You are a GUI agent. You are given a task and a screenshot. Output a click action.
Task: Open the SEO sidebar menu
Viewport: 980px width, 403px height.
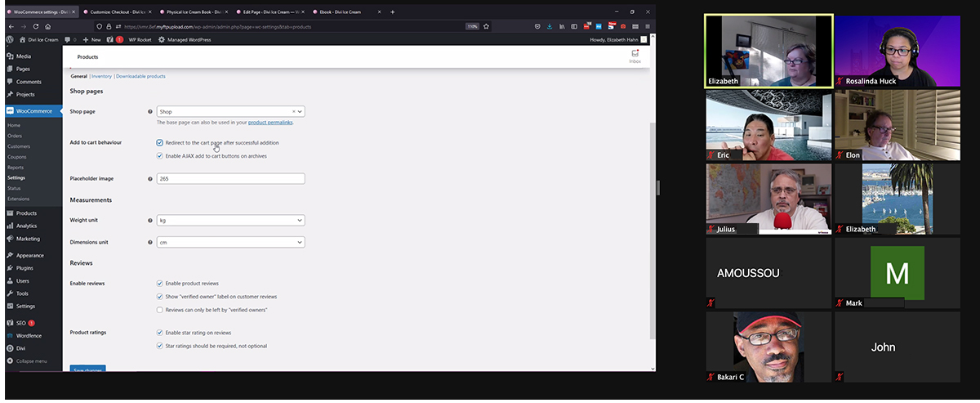coord(24,323)
